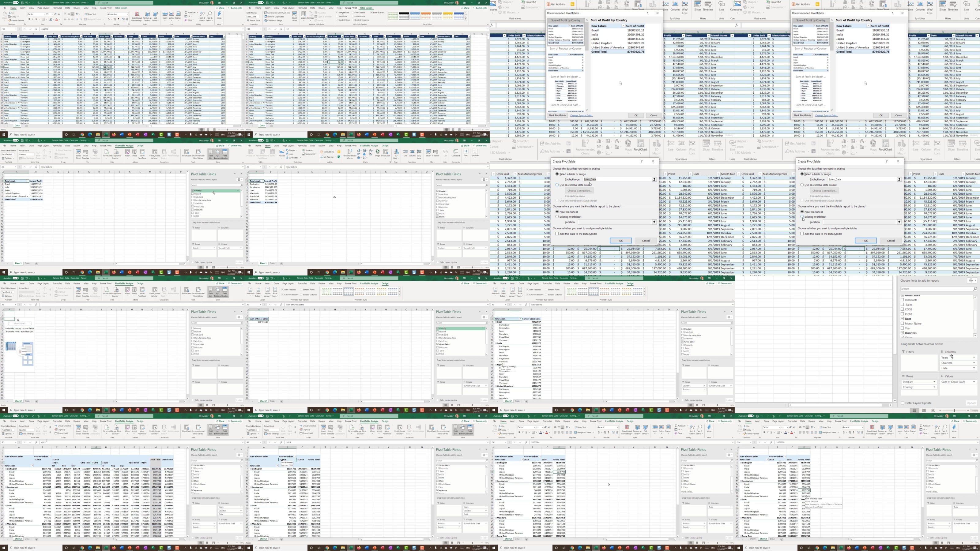Select Page Break Preview icon in enlarged status bar
Viewport: 980px width, 551px height.
pos(933,410)
